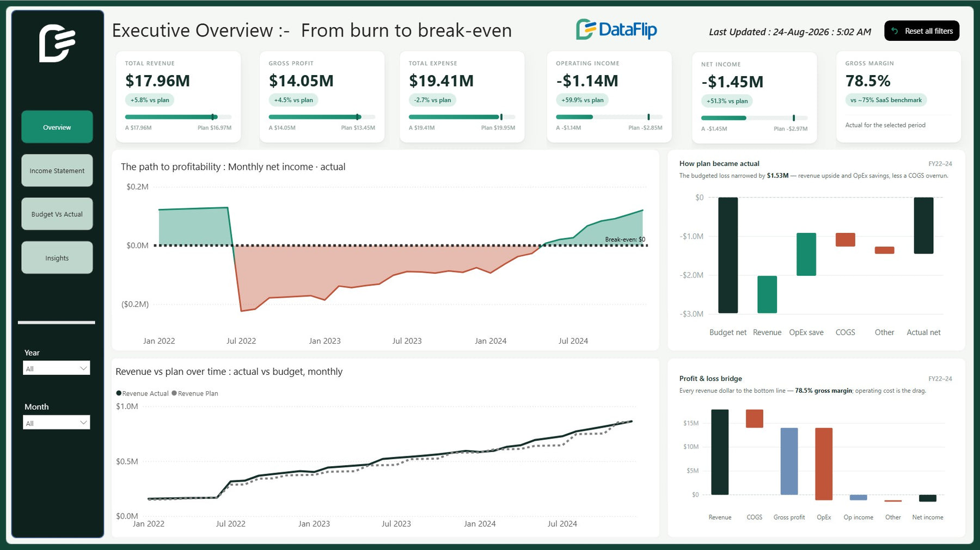The height and width of the screenshot is (550, 980).
Task: Click the Revenue Actual legend marker
Action: point(119,393)
